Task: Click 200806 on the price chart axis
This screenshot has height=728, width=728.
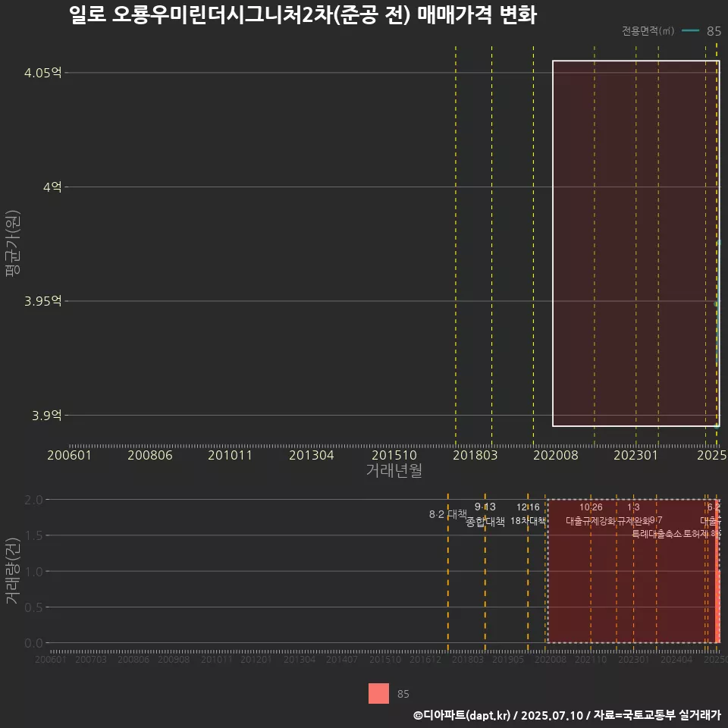Action: [150, 455]
